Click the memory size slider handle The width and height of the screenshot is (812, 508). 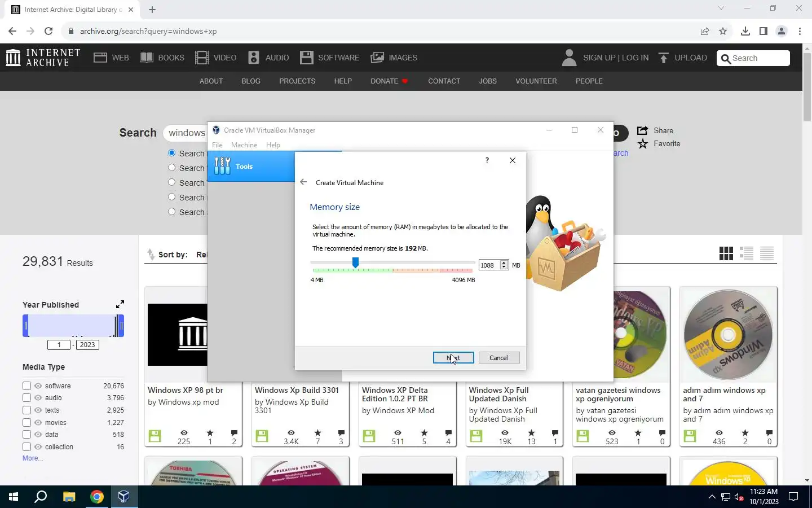coord(355,262)
